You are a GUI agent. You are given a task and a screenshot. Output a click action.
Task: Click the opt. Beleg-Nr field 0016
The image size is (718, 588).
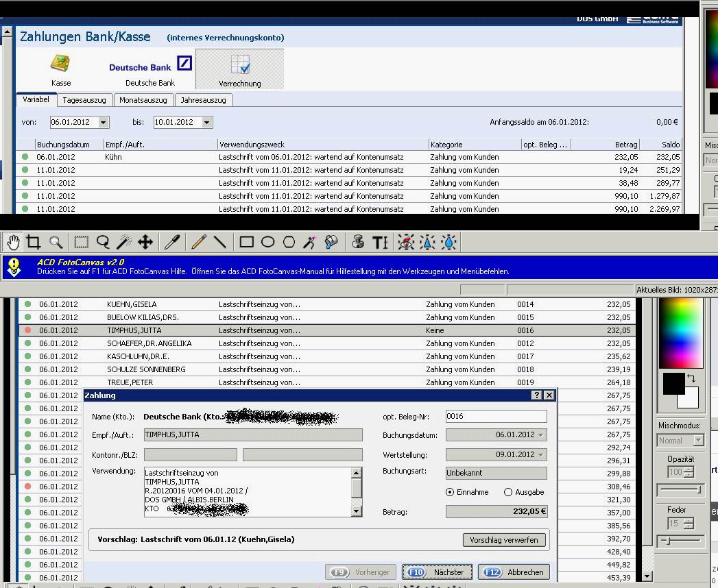pyautogui.click(x=496, y=416)
